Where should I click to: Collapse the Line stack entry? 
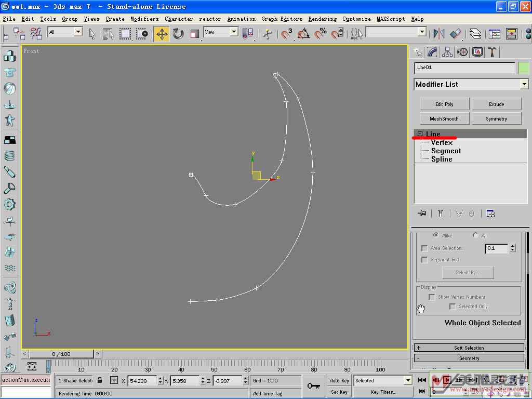(420, 134)
